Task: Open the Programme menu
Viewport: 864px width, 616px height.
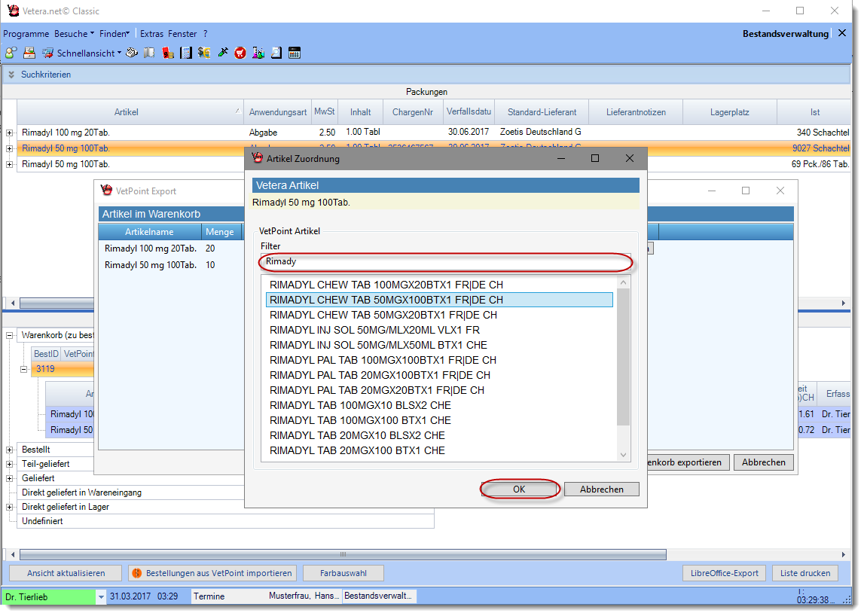Action: 26,34
